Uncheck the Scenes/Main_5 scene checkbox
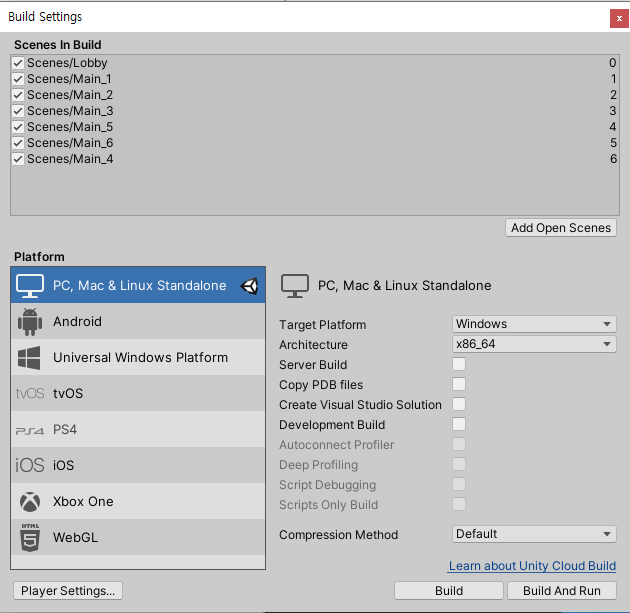The image size is (630, 613). pos(18,127)
